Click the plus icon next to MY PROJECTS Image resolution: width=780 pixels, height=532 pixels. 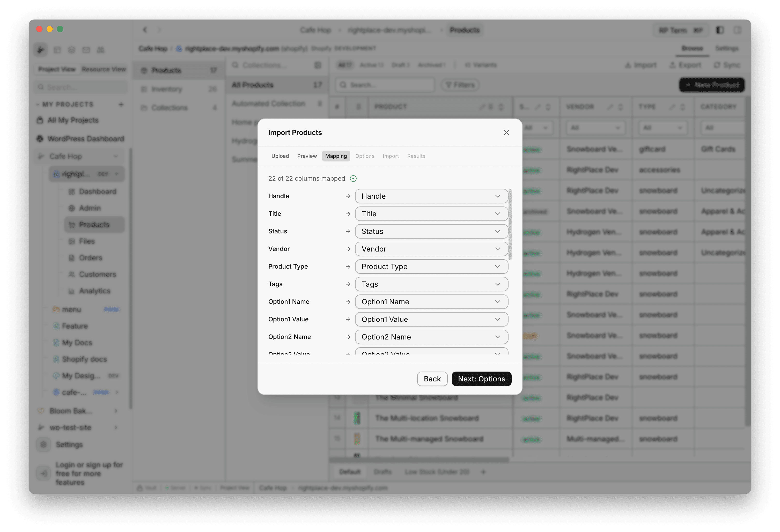pyautogui.click(x=121, y=104)
